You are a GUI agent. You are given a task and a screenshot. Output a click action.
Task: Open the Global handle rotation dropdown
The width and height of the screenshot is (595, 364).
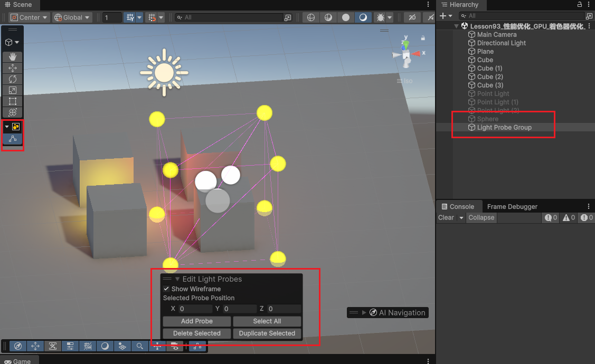pyautogui.click(x=72, y=17)
